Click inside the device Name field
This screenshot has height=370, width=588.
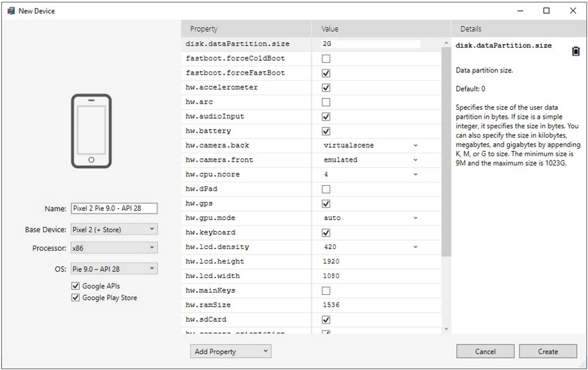tap(114, 208)
